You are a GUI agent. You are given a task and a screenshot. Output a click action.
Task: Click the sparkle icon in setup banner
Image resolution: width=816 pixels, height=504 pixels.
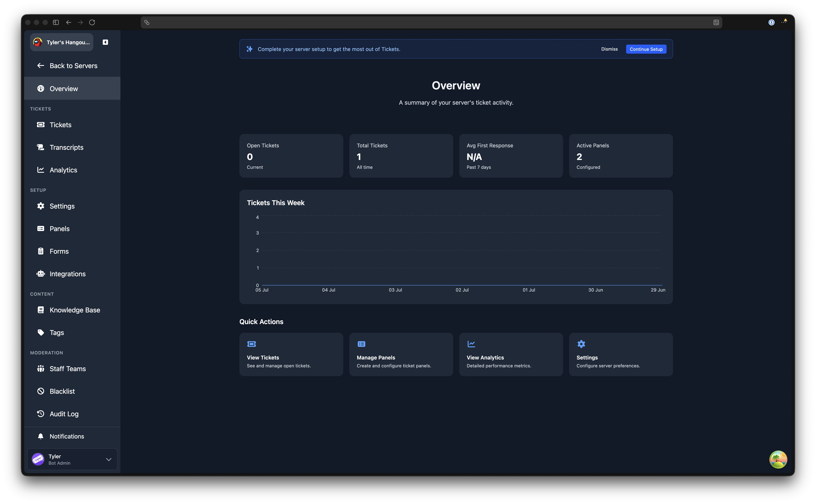pyautogui.click(x=249, y=49)
